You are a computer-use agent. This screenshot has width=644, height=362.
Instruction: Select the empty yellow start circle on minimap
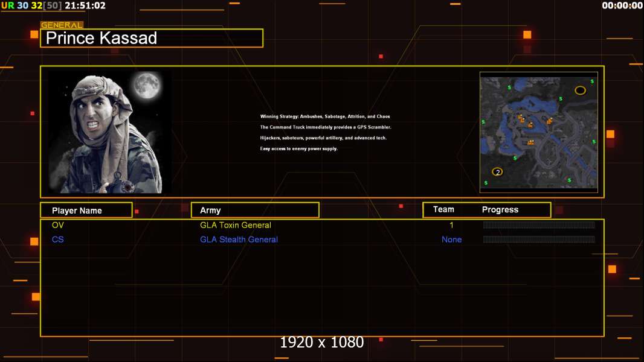580,90
